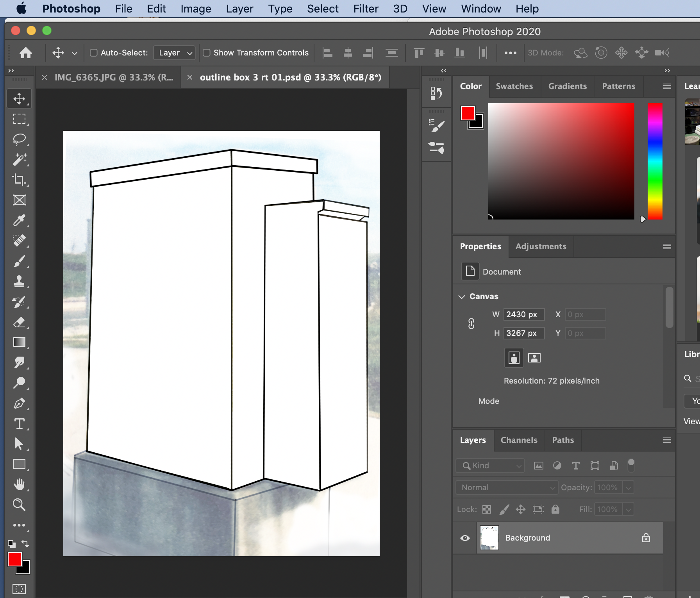Image resolution: width=700 pixels, height=598 pixels.
Task: Activate the Horizontal Type tool
Action: 20,424
